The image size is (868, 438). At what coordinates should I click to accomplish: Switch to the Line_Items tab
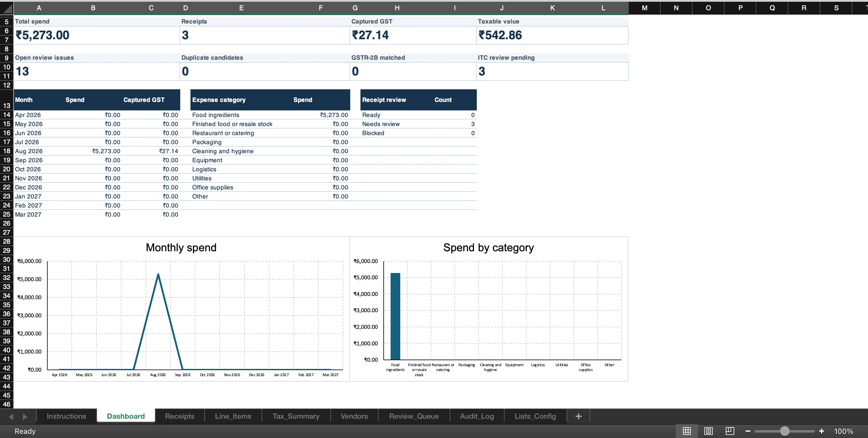click(233, 416)
